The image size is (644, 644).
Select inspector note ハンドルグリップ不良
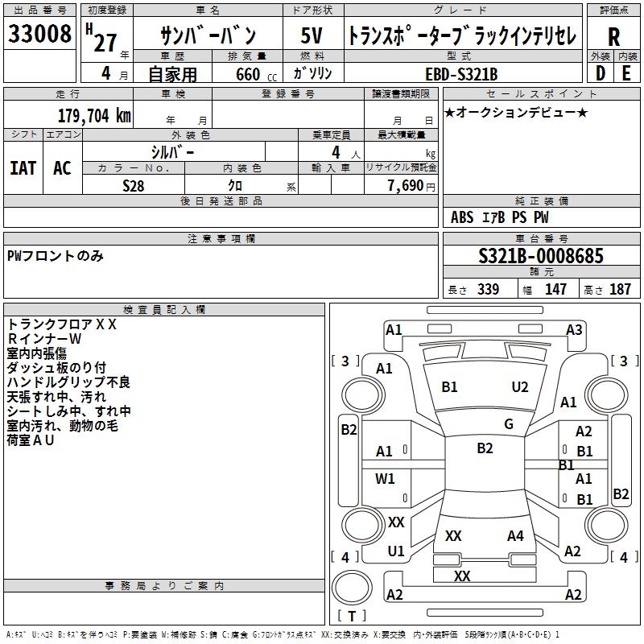click(x=68, y=382)
